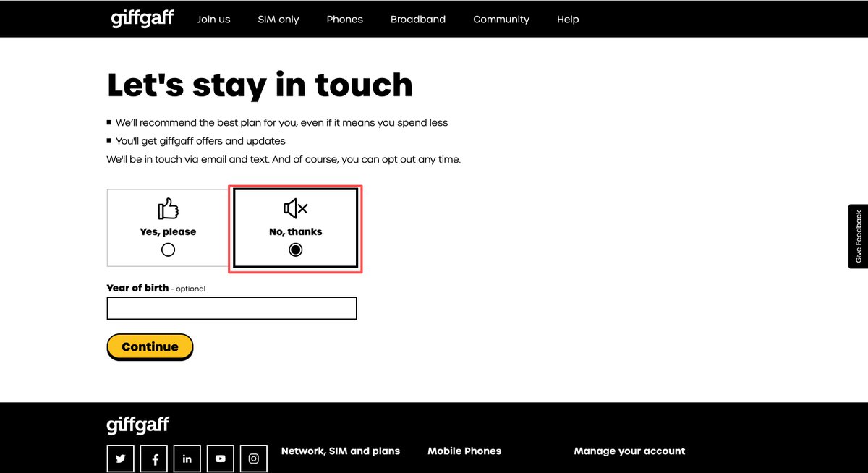Click the giffgaff logo in header
Image resolution: width=868 pixels, height=473 pixels.
pyautogui.click(x=142, y=18)
